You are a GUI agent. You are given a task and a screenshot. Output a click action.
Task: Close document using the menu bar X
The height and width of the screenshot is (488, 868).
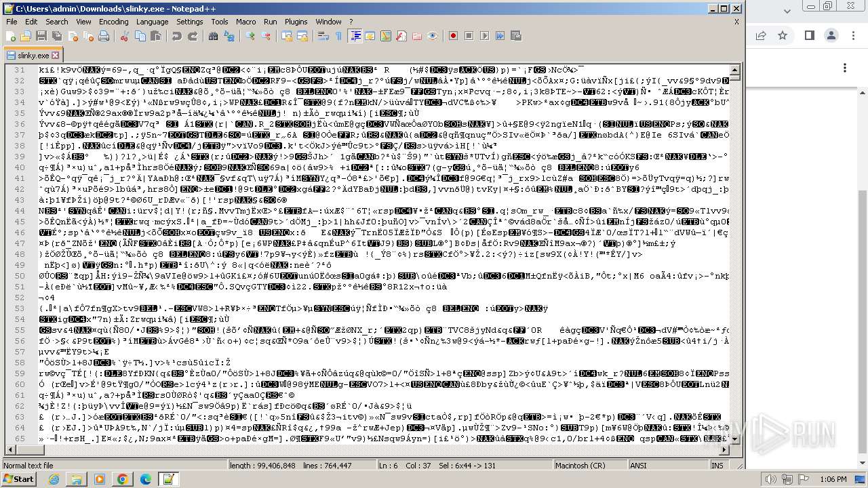coord(736,22)
